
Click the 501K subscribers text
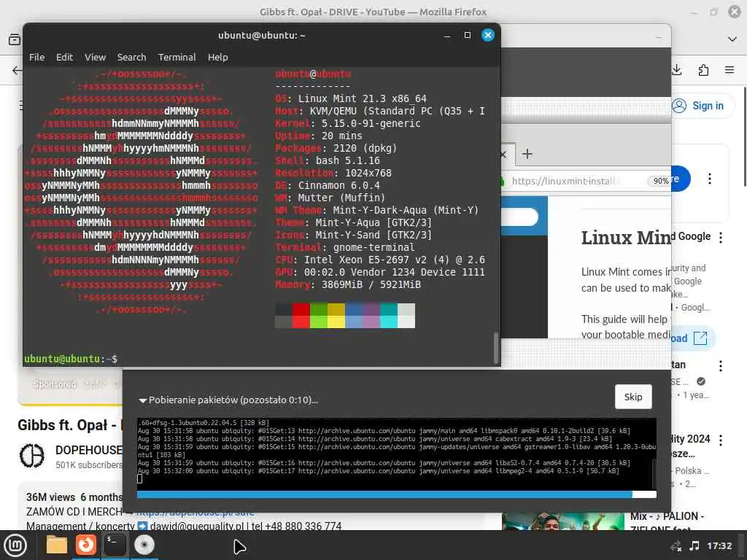(88, 464)
